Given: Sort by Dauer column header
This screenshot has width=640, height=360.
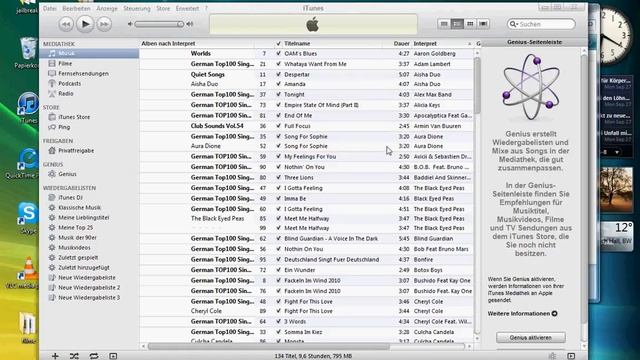Looking at the screenshot, I should [397, 43].
